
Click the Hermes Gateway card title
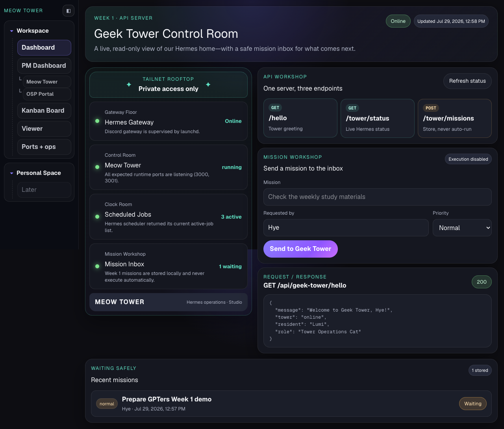pos(129,123)
